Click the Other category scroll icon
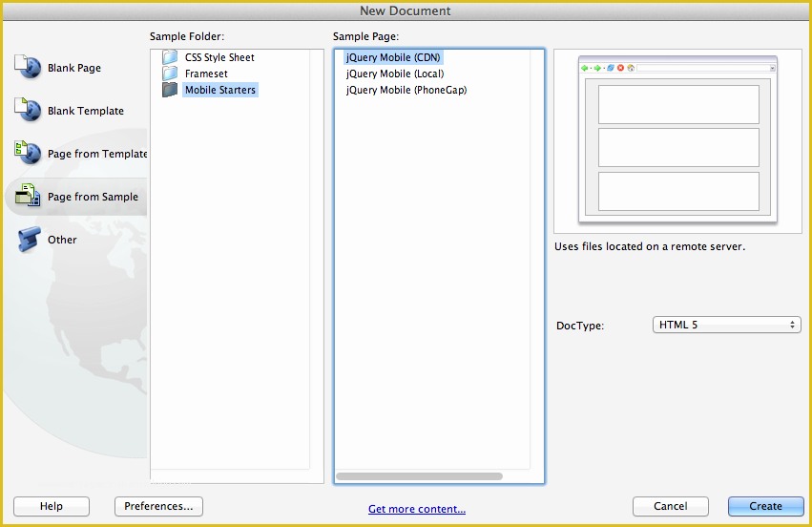Screen dimensions: 812x527 click(29, 240)
